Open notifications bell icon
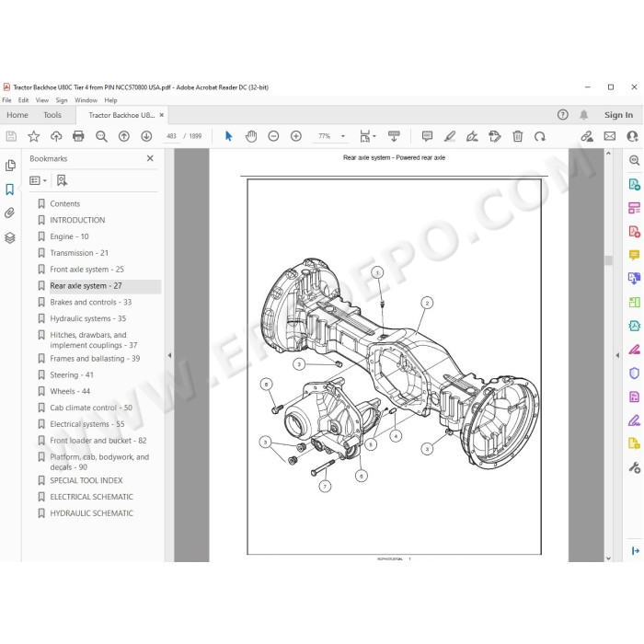Viewport: 644px width, 644px height. (x=584, y=115)
